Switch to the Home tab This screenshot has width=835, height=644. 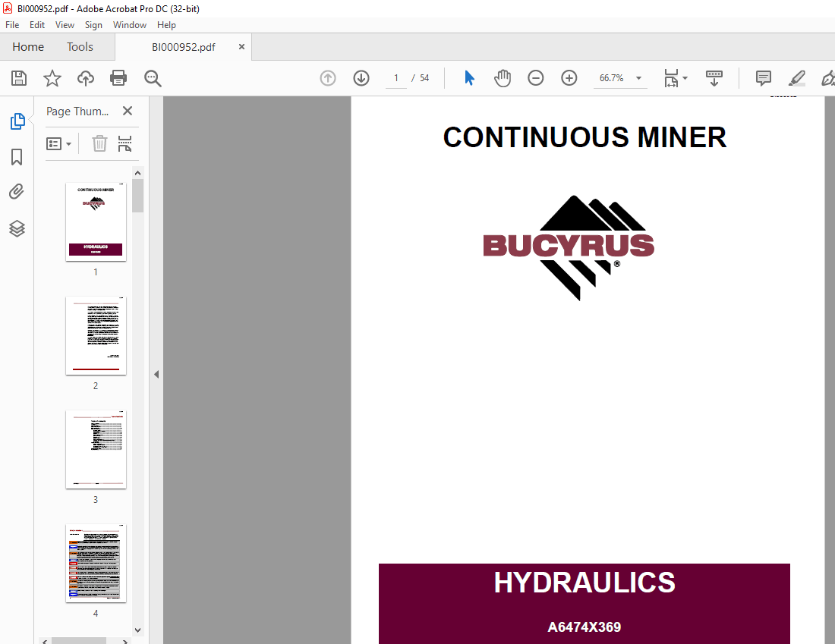28,46
